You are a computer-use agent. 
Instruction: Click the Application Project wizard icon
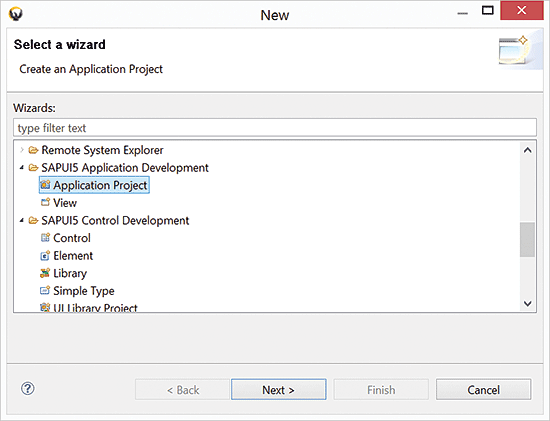(x=45, y=185)
